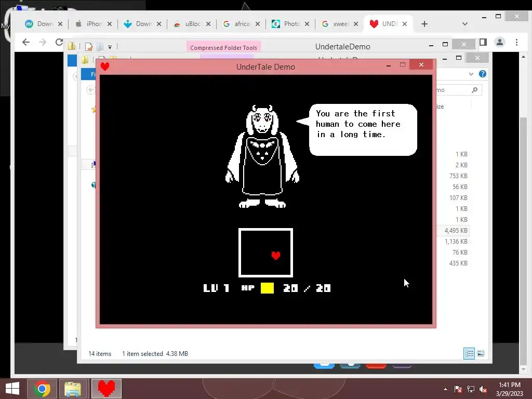This screenshot has width=532, height=399.
Task: Select the 2 KB file size entry
Action: (461, 165)
